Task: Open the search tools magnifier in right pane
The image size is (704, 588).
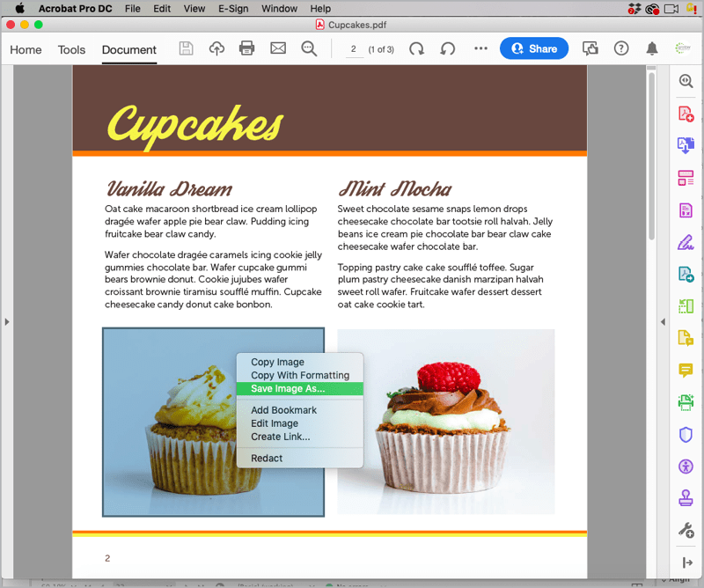Action: tap(686, 81)
